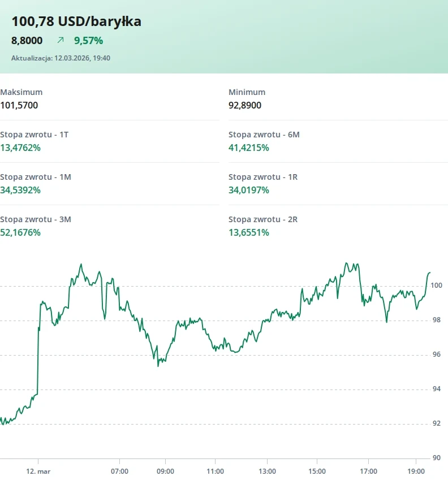
Task: Click the 1M return value 34,5392%
Action: point(20,190)
